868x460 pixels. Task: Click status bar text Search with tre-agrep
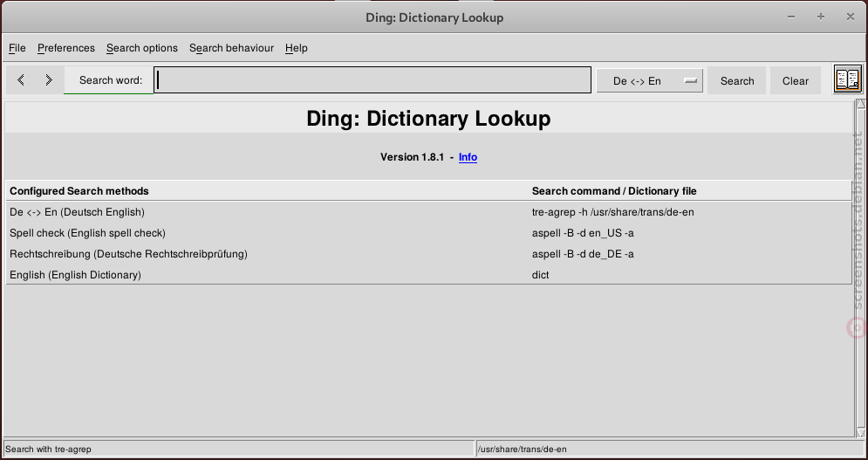[48, 449]
